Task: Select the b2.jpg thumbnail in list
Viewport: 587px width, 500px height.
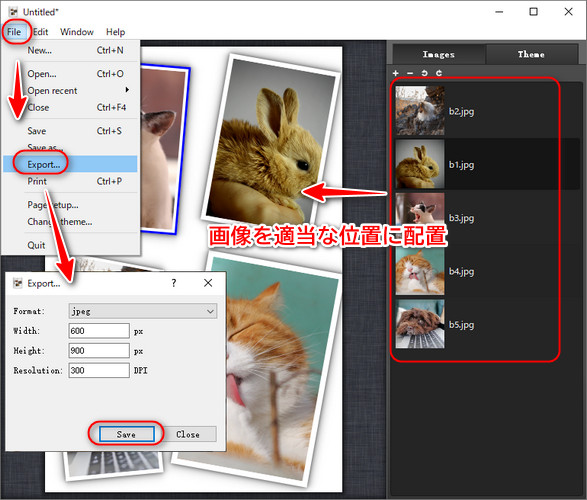Action: tap(420, 111)
